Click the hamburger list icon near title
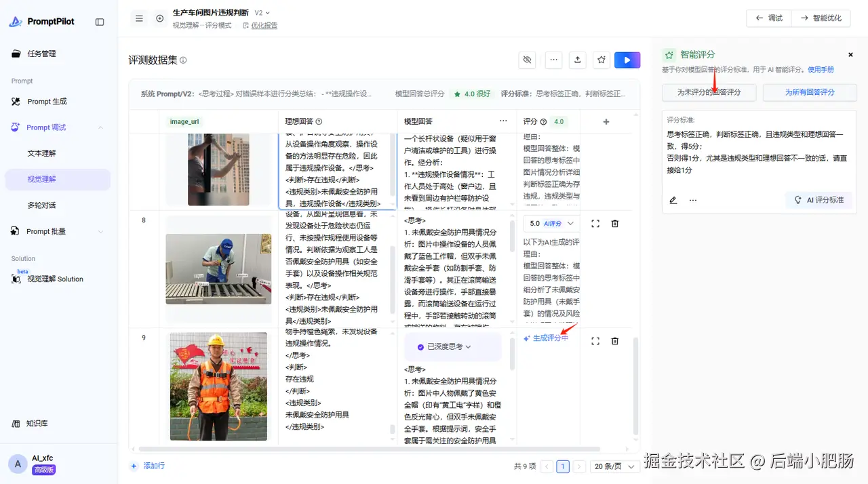Image resolution: width=868 pixels, height=484 pixels. 139,18
